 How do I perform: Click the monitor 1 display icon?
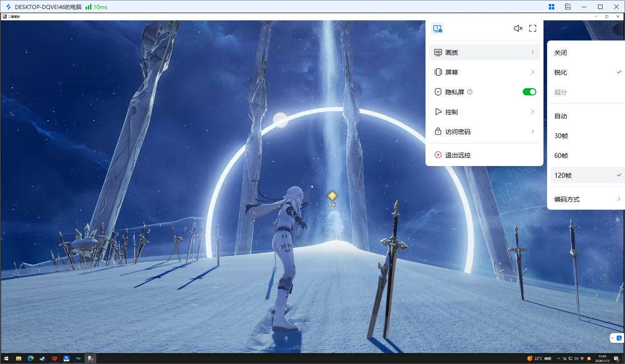click(437, 28)
